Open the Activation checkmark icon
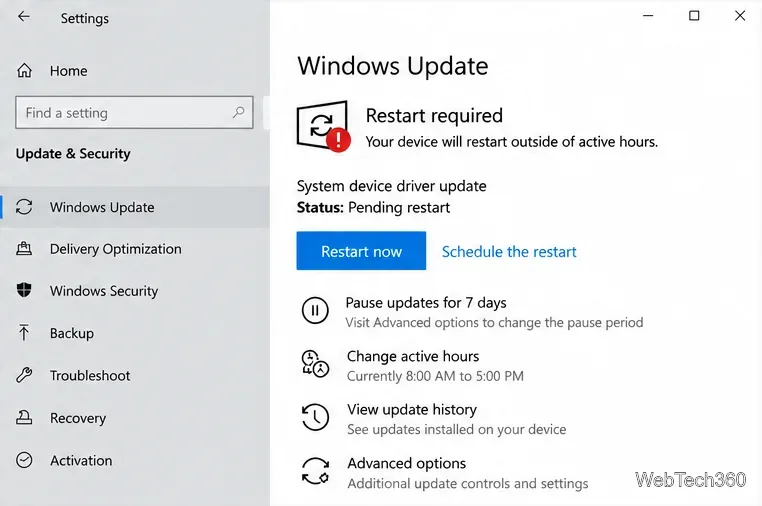 coord(24,460)
